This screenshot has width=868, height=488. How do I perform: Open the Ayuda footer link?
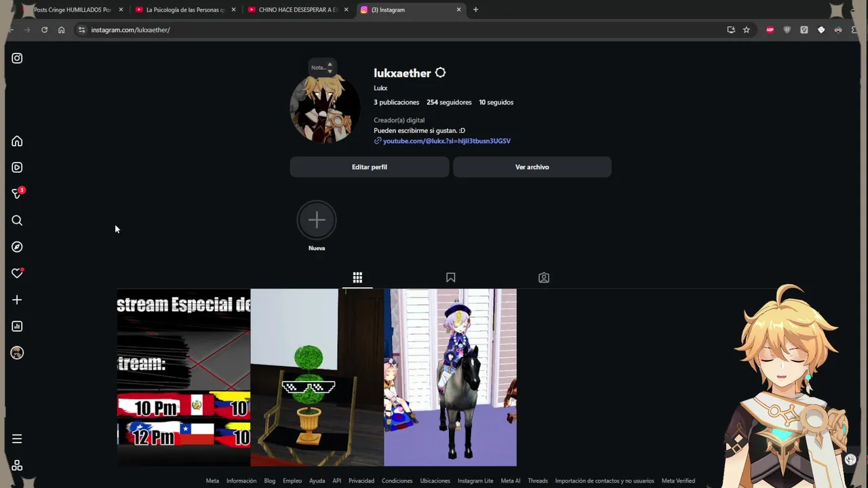coord(317,481)
